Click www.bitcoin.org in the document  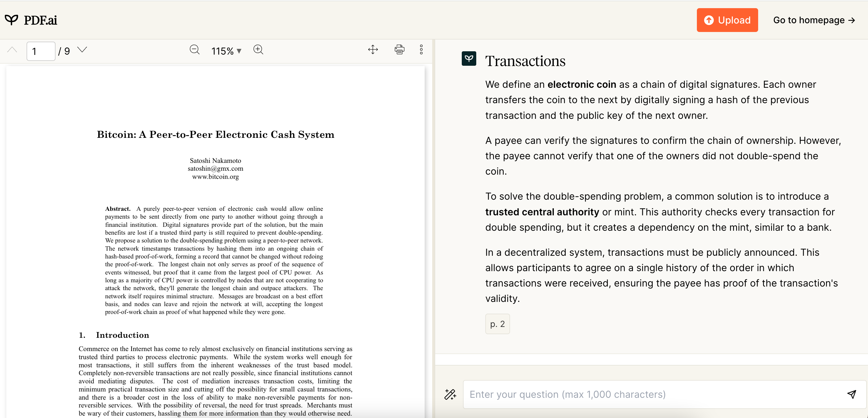coord(216,176)
